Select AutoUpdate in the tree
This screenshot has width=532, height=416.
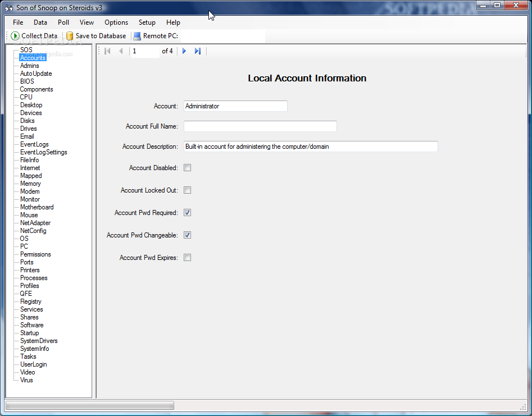click(36, 74)
